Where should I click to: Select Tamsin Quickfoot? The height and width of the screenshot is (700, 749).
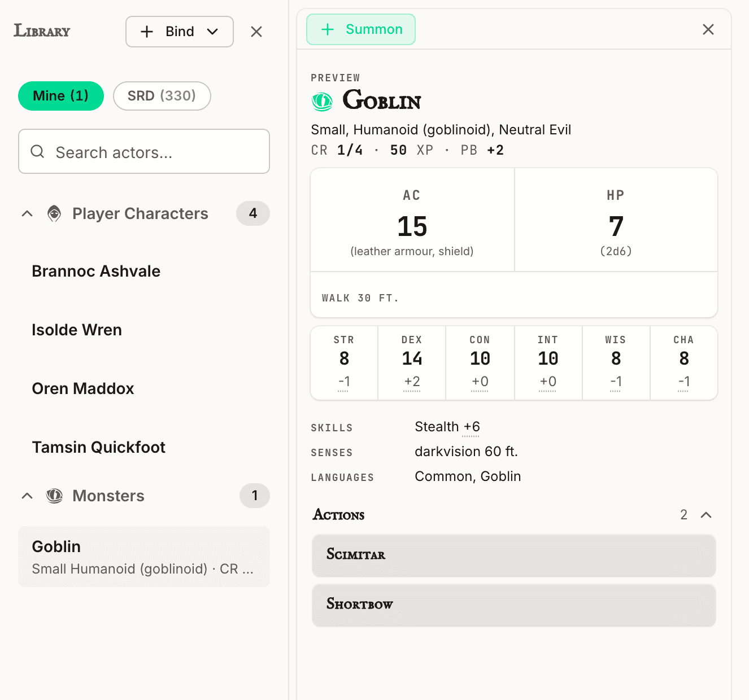coord(144,448)
